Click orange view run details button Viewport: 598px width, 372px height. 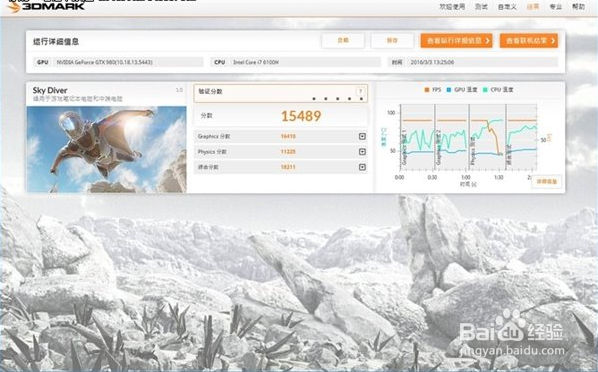pos(457,40)
